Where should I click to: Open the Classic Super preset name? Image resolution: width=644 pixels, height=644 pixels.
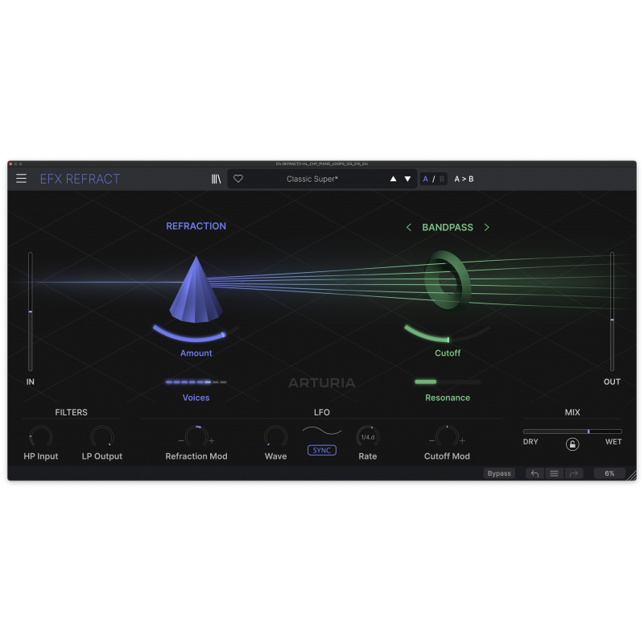(312, 179)
